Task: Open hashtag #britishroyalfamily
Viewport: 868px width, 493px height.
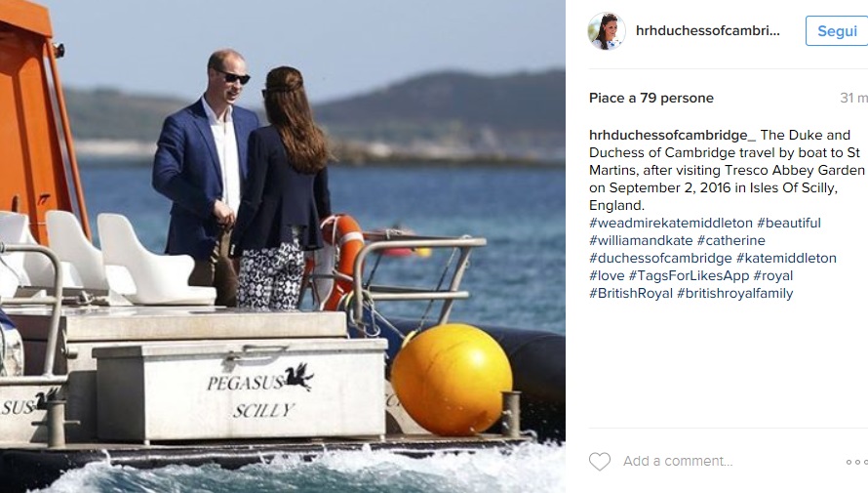Action: (734, 294)
